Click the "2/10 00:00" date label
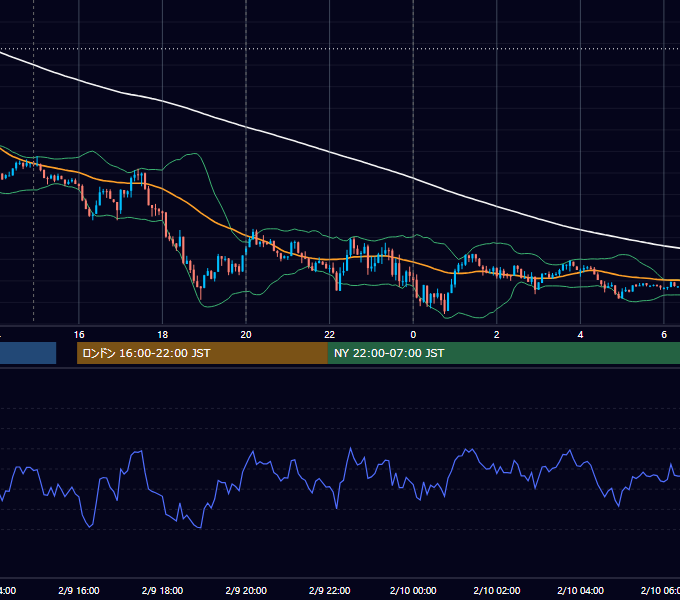 (x=413, y=590)
